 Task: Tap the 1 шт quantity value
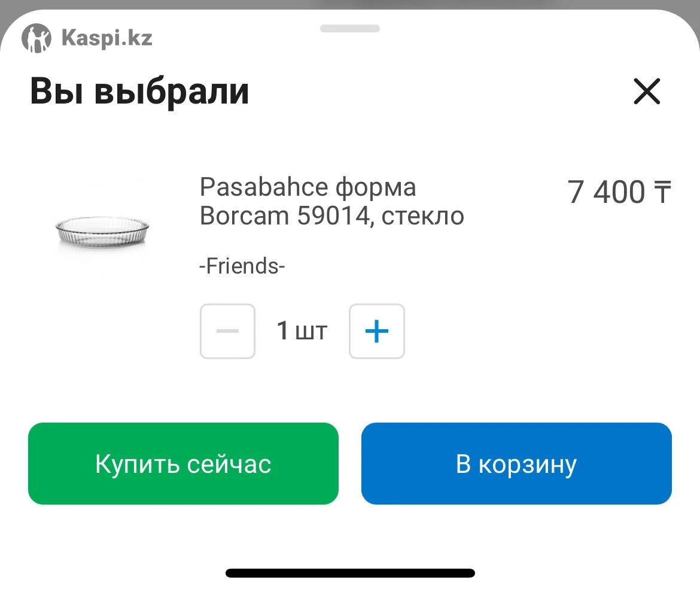pos(302,331)
